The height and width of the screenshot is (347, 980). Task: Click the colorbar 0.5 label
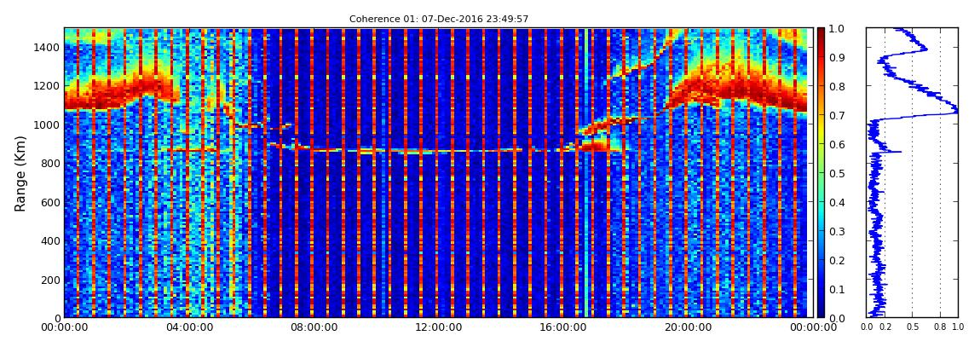[836, 173]
